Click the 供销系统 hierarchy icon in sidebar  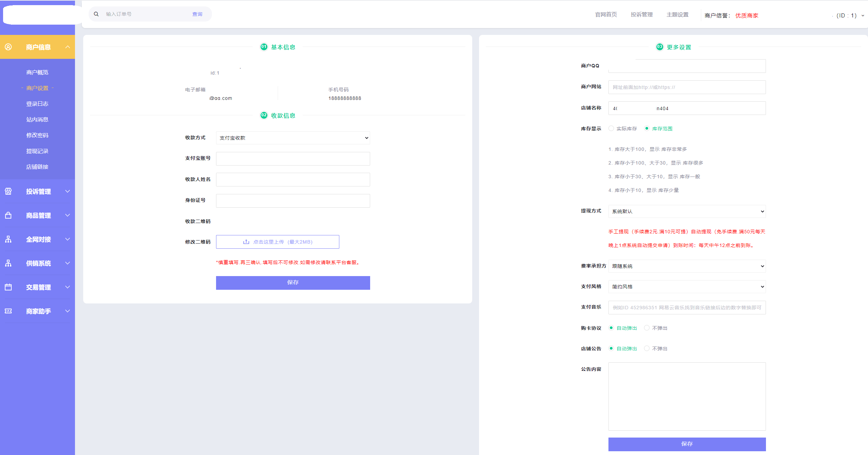coord(8,263)
